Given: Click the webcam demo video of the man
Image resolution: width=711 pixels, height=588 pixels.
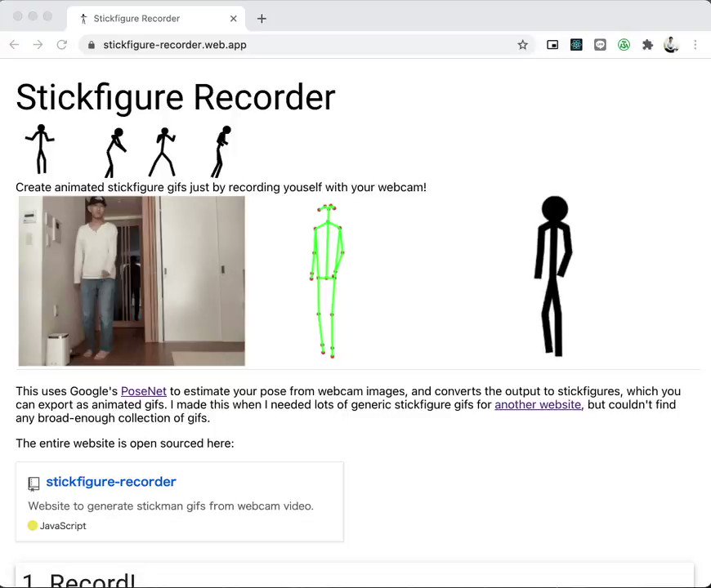Looking at the screenshot, I should [132, 281].
